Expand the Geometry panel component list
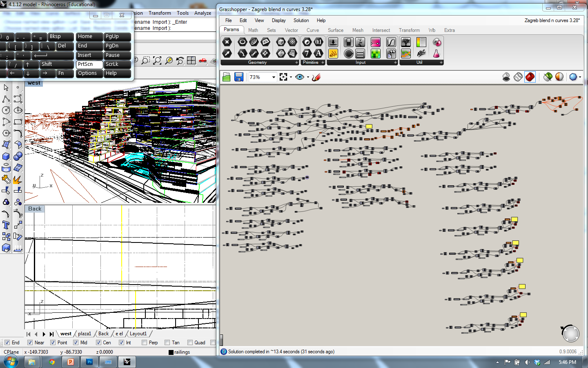Image resolution: width=588 pixels, height=368 pixels. [x=296, y=63]
